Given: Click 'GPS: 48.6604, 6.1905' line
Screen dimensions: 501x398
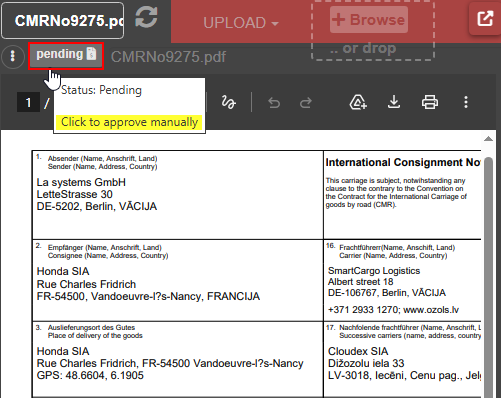Looking at the screenshot, I should click(x=90, y=375).
